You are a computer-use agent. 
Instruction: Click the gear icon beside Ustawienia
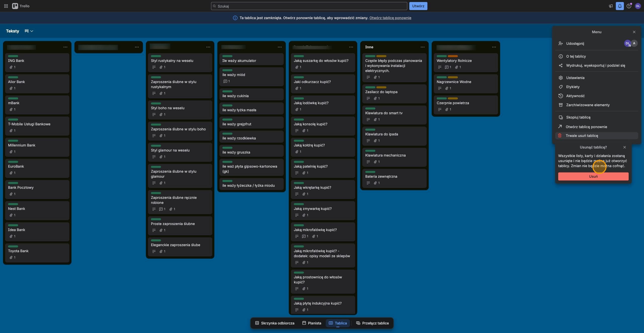point(561,78)
